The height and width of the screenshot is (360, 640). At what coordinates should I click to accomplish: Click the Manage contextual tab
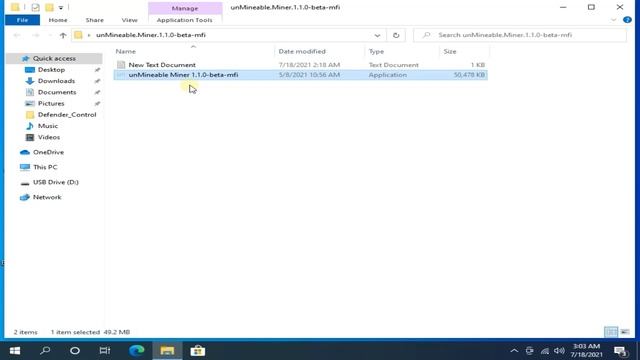click(185, 8)
